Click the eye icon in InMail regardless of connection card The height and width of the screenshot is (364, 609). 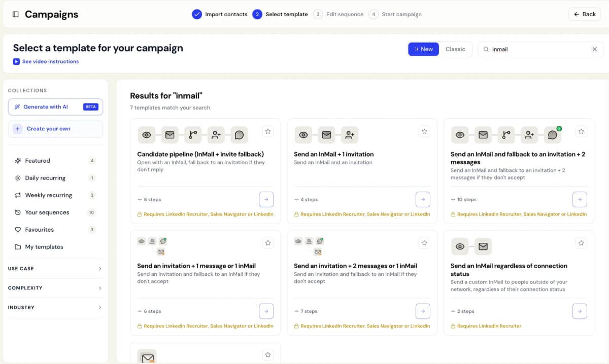pyautogui.click(x=460, y=246)
